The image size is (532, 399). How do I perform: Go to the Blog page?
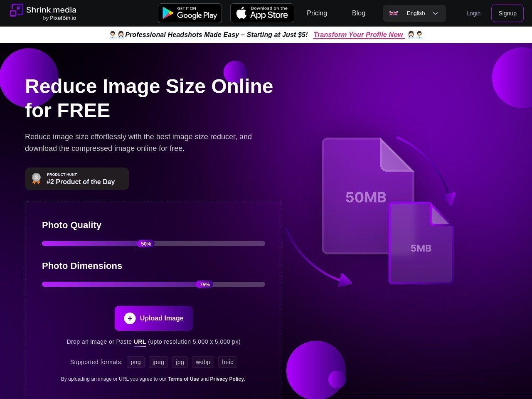tap(358, 13)
